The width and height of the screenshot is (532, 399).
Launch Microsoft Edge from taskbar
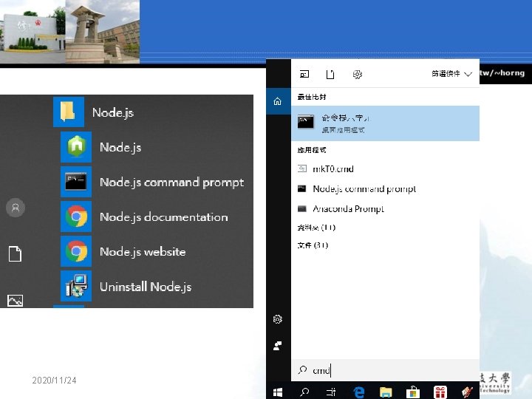358,392
